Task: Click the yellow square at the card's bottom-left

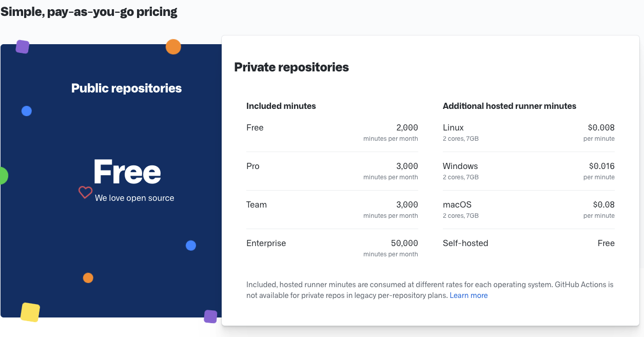Action: coord(30,312)
